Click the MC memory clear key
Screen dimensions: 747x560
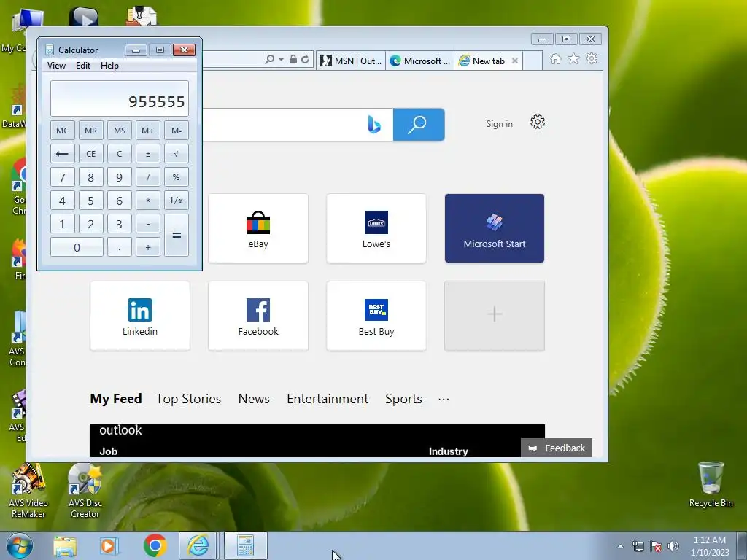tap(63, 131)
